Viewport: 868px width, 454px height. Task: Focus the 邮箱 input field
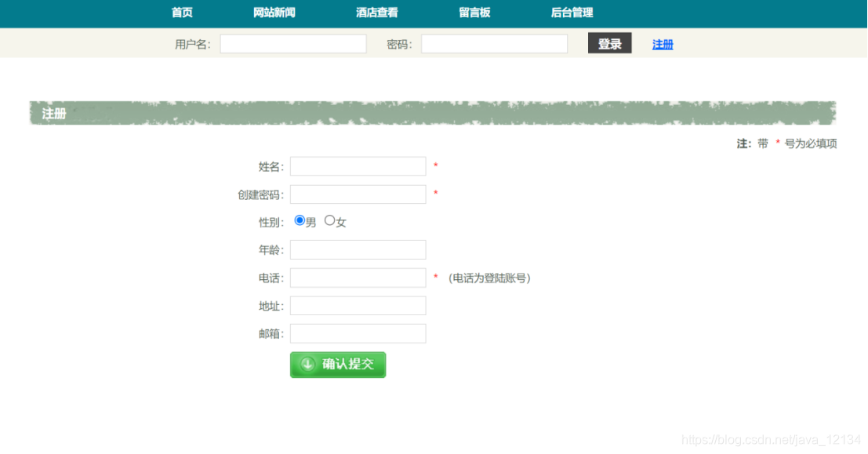pos(358,334)
